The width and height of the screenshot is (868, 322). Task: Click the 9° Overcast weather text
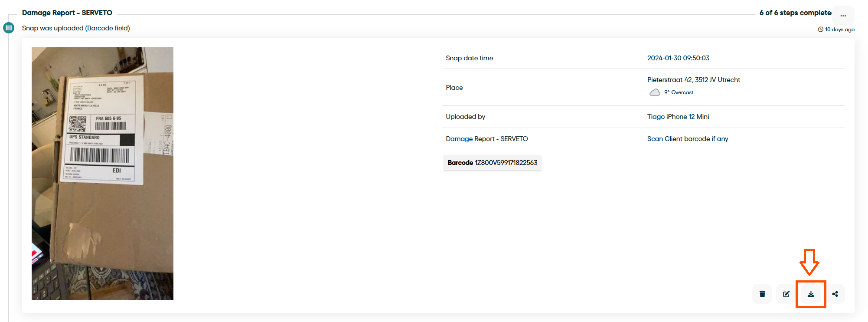tap(679, 92)
